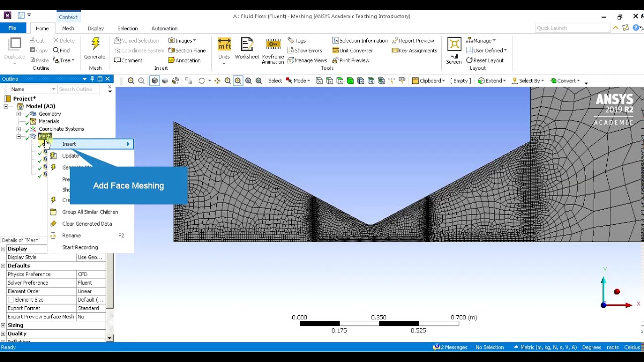Click Print Preview in Tools group
The width and height of the screenshot is (644, 362).
[x=351, y=60]
